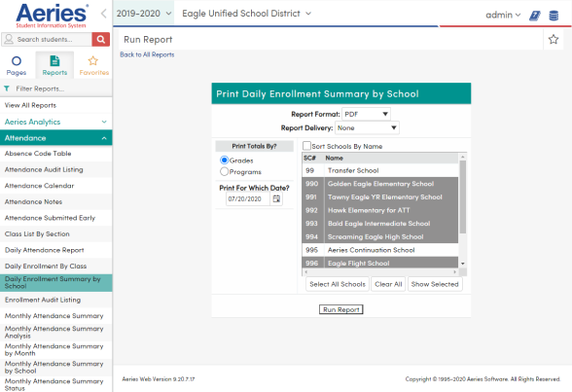Select the Programs radio button
Image resolution: width=572 pixels, height=392 pixels.
(225, 171)
